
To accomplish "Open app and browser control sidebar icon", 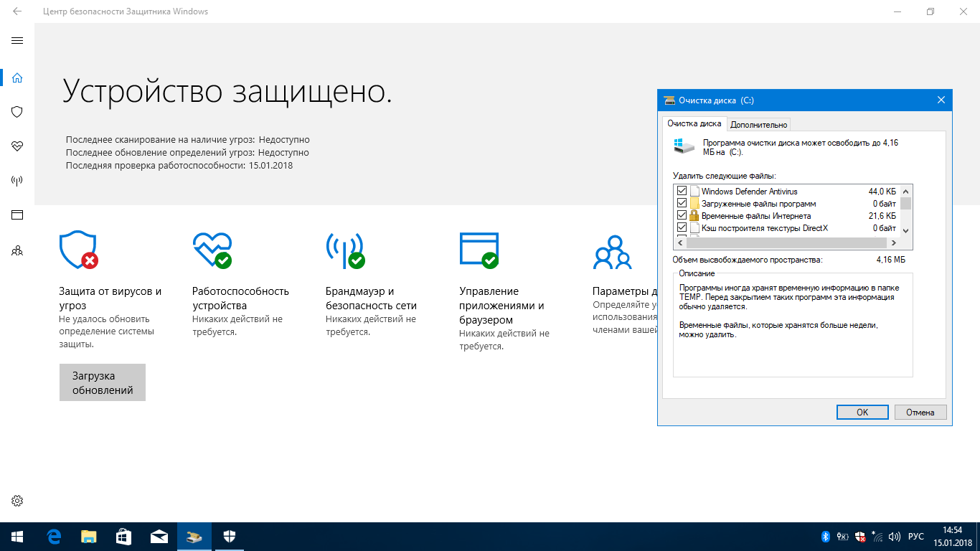I will click(x=17, y=215).
